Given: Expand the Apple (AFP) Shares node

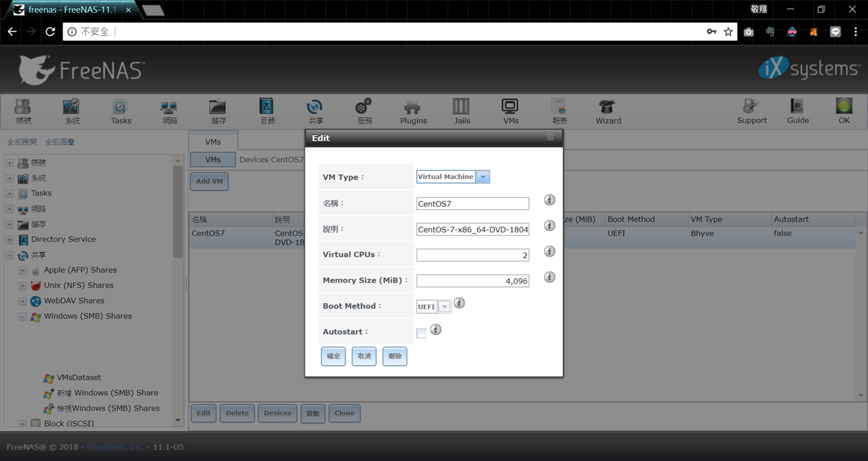Looking at the screenshot, I should [22, 270].
